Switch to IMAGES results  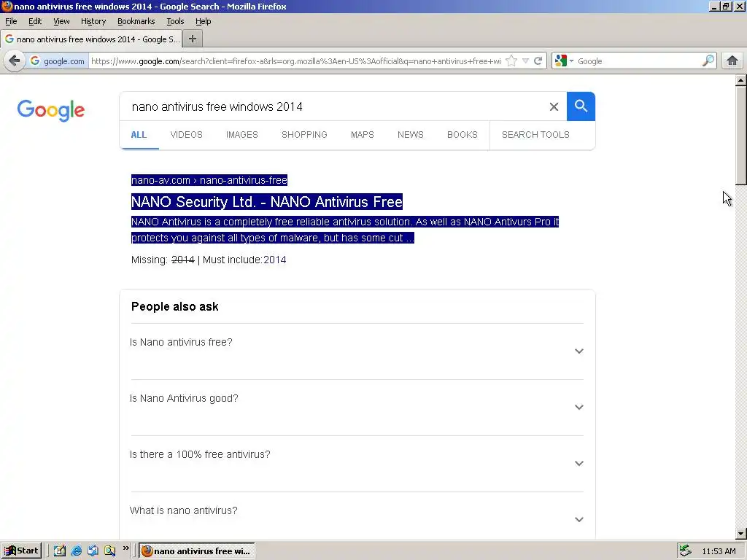(242, 135)
